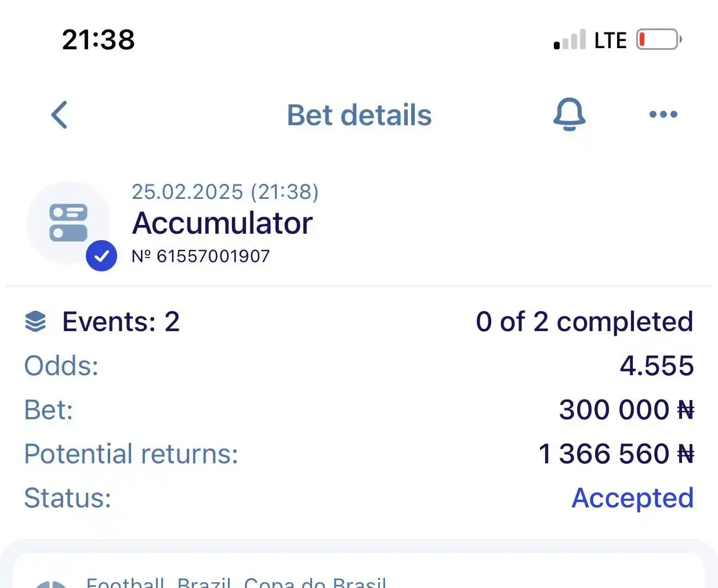Viewport: 718px width, 588px height.
Task: Tap the stacked layers Events icon
Action: coord(35,322)
